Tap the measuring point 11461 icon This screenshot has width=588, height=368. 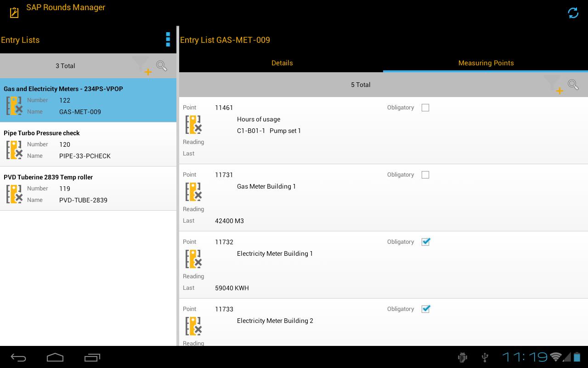(x=193, y=125)
